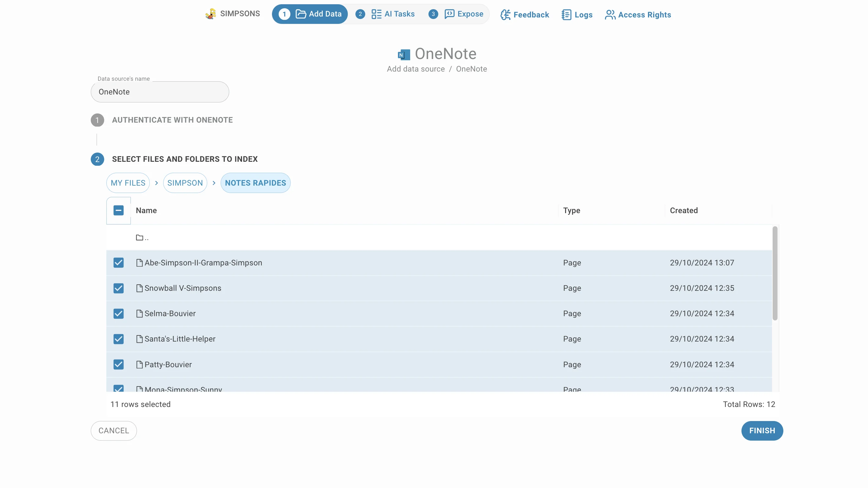Click the parent folder icon
868x488 pixels.
point(139,238)
